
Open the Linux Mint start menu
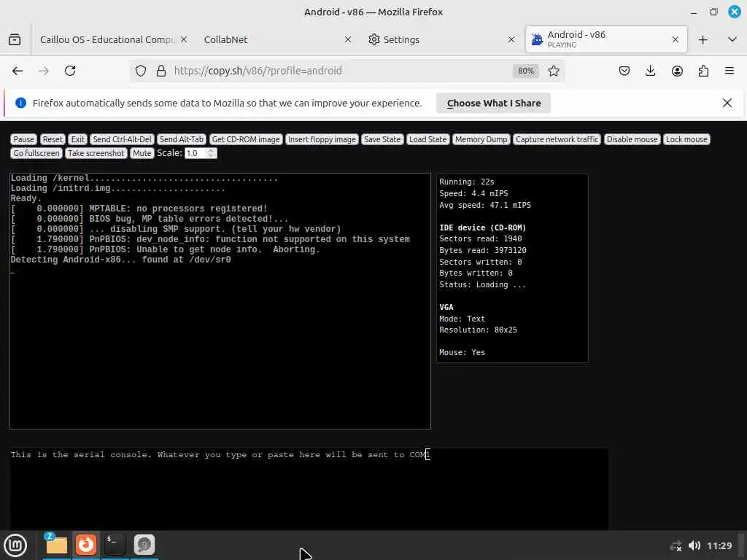[x=15, y=545]
